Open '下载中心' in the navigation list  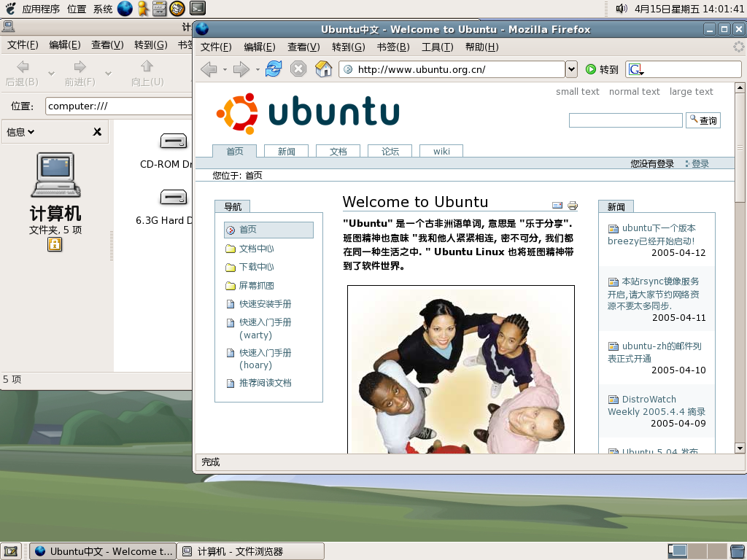[256, 267]
